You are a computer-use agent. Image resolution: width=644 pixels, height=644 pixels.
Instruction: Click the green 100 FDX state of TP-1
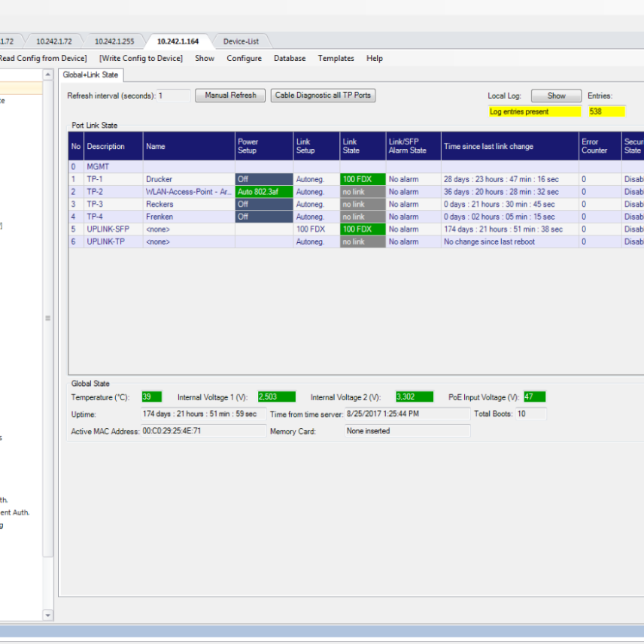tap(363, 180)
